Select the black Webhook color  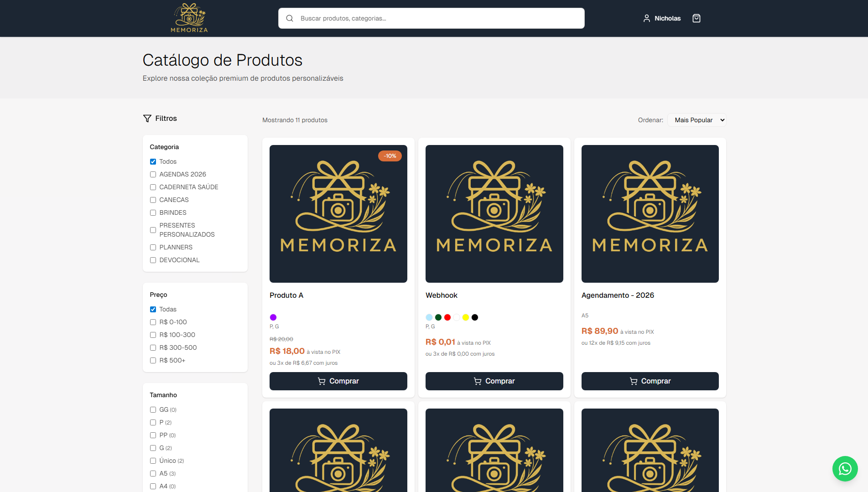point(475,317)
